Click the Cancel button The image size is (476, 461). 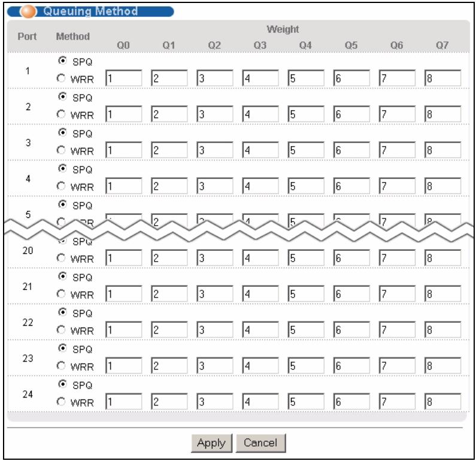(x=261, y=443)
